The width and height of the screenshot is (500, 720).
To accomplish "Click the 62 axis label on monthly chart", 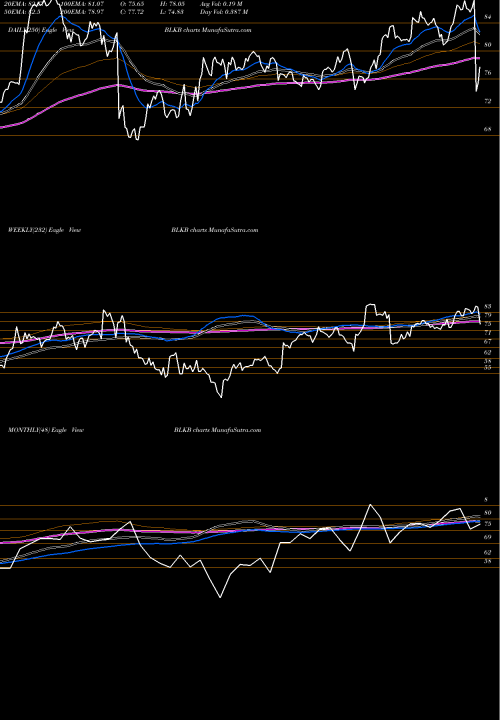I will click(488, 552).
